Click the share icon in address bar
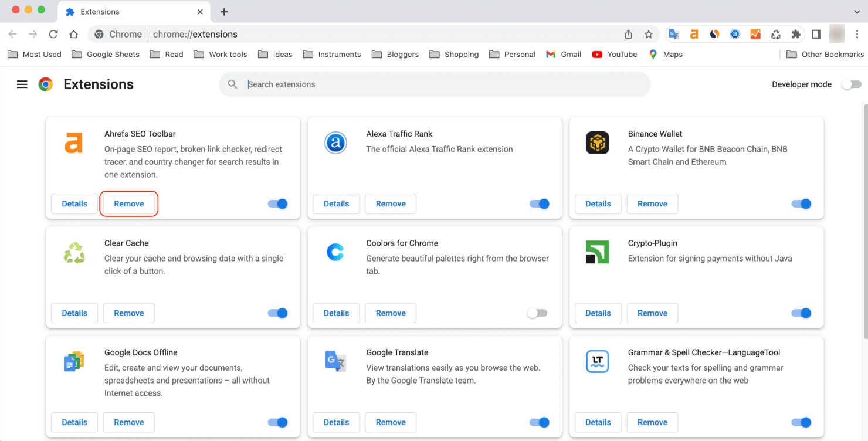This screenshot has height=441, width=868. click(x=628, y=35)
